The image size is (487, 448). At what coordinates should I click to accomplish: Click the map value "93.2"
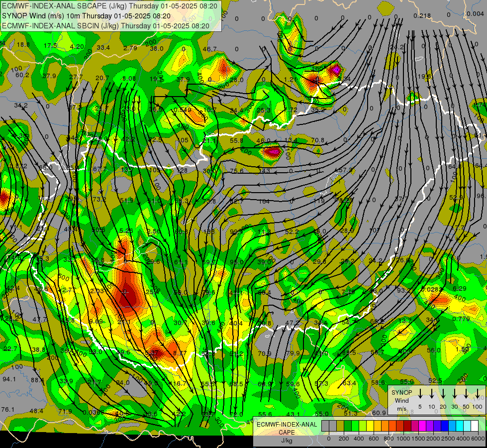click(404, 290)
